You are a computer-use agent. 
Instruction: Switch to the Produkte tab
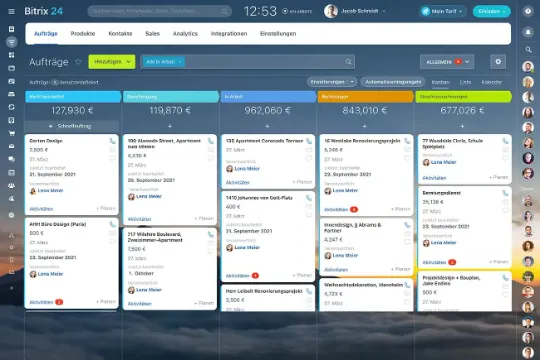[x=83, y=33]
